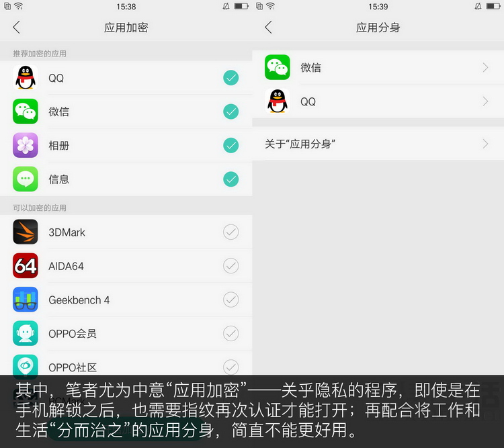Check the Geekbench 4 encryption box
This screenshot has width=504, height=448.
point(230,300)
